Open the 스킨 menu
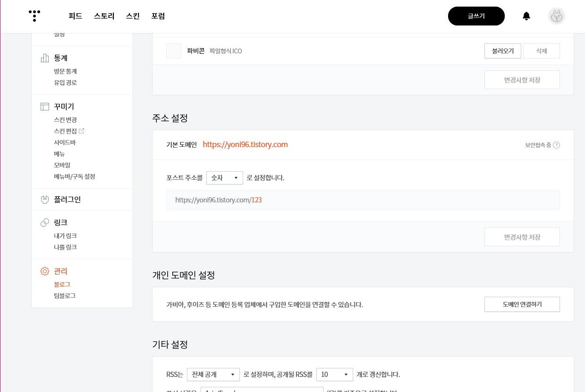 pyautogui.click(x=133, y=16)
